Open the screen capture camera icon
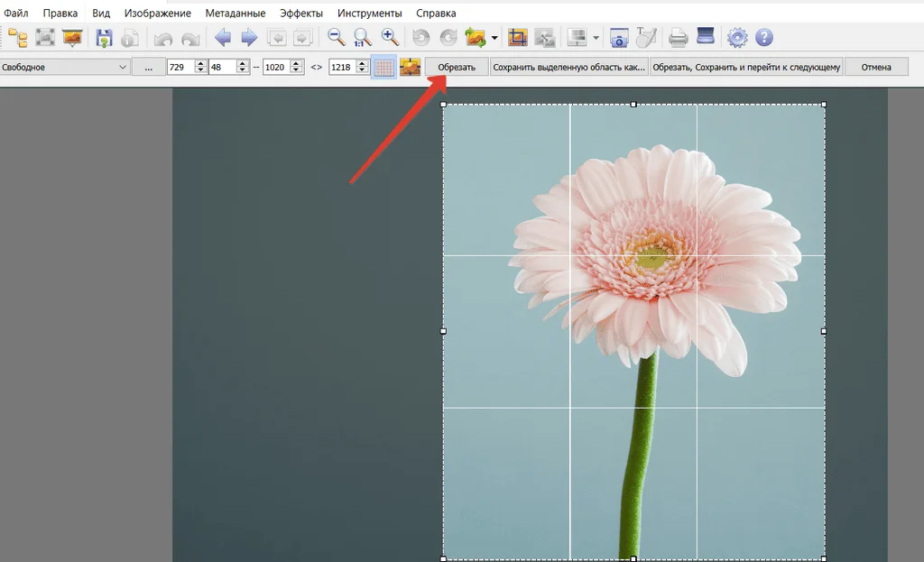Image resolution: width=924 pixels, height=562 pixels. tap(619, 38)
